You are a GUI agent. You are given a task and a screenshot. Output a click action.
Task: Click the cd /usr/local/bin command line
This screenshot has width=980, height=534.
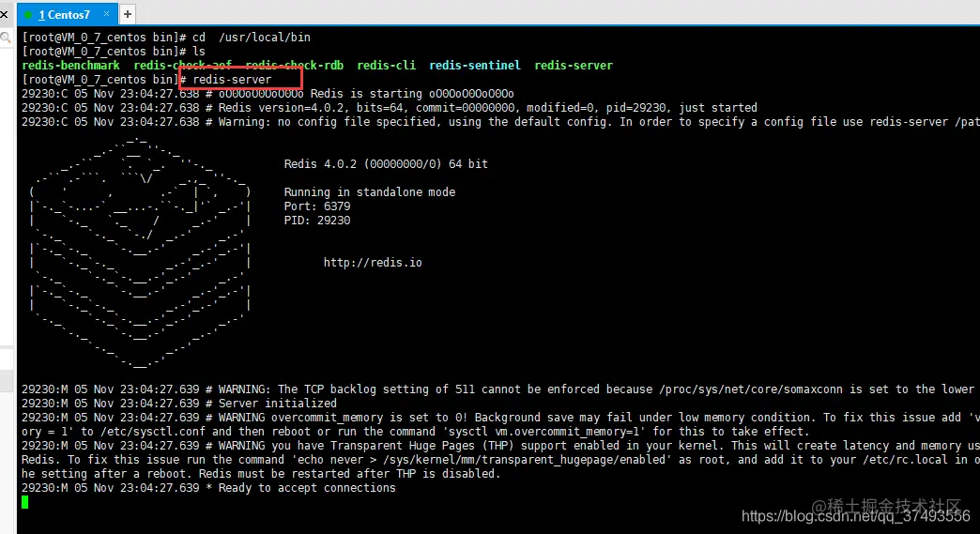[166, 37]
